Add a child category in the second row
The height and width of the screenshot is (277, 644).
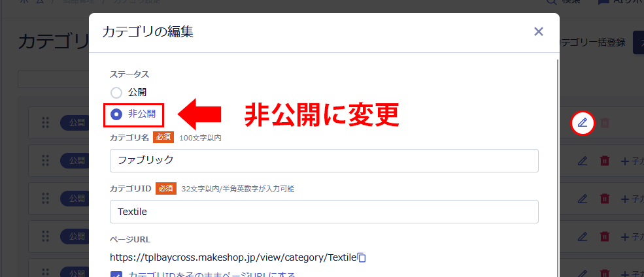tap(632, 161)
